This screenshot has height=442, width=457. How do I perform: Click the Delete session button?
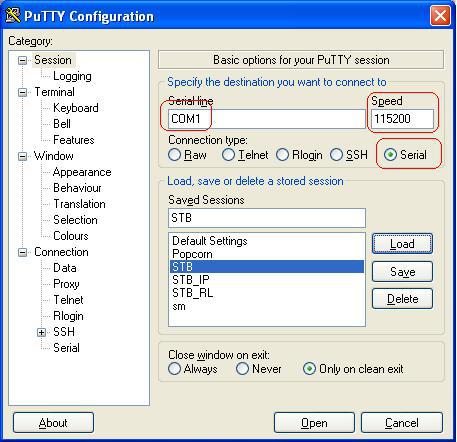click(x=402, y=299)
